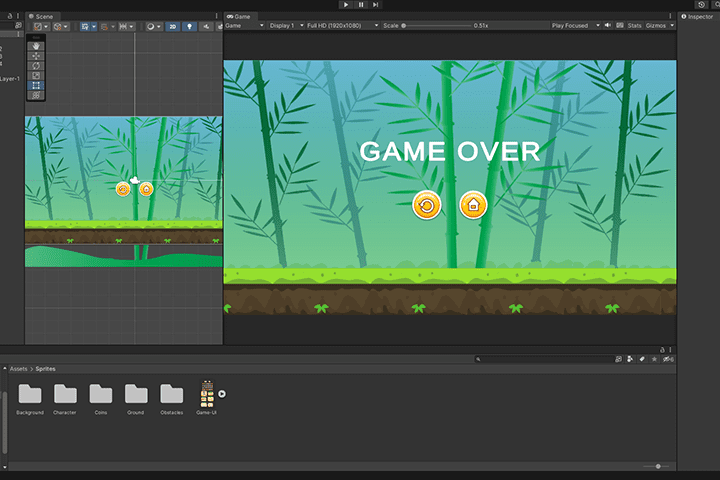The width and height of the screenshot is (720, 480).
Task: Open search-in-scope icon beside Project search
Action: click(619, 359)
